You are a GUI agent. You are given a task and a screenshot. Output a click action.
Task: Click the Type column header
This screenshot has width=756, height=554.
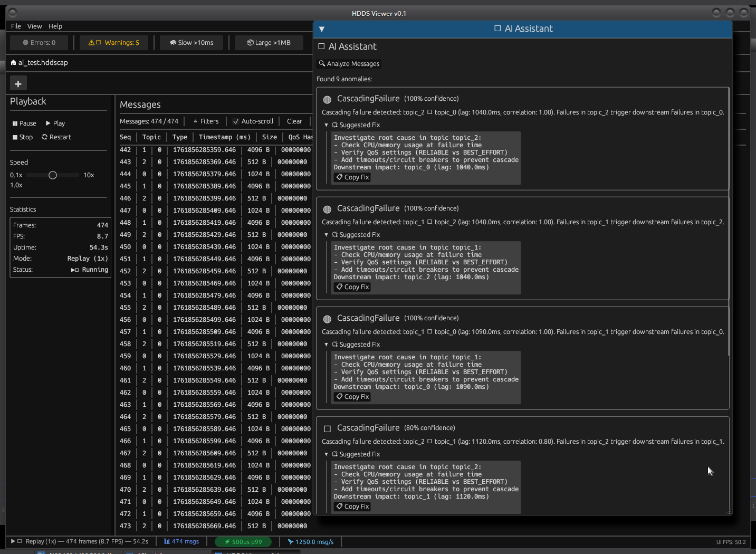tap(180, 137)
